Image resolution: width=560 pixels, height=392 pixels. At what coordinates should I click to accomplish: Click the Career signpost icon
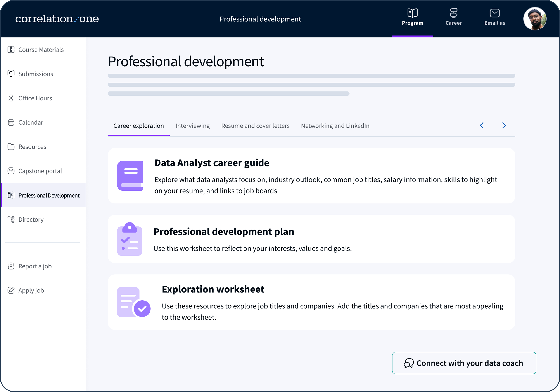tap(453, 13)
